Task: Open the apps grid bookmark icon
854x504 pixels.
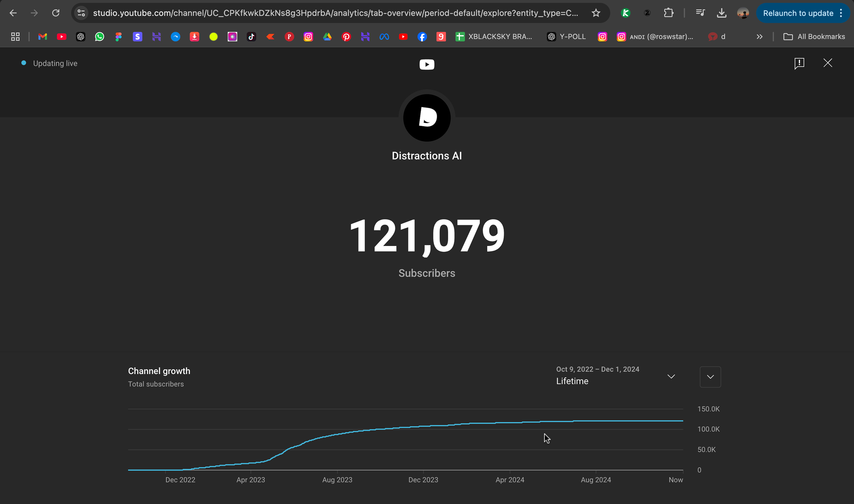Action: coord(15,37)
